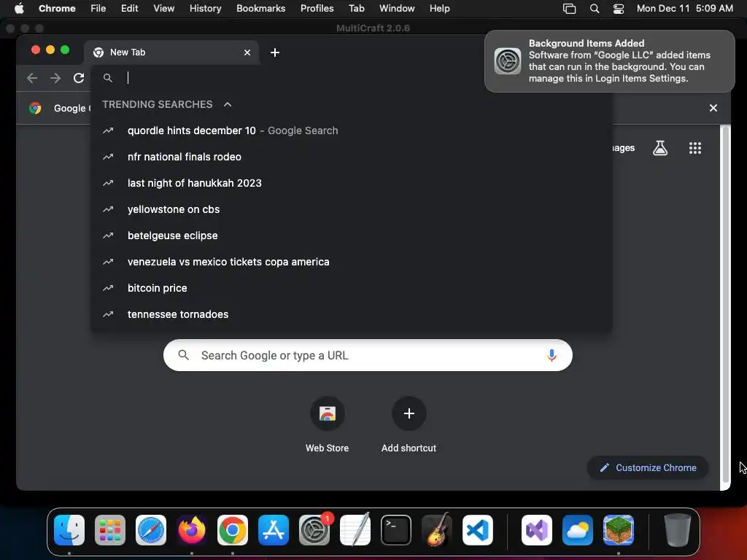Launch Terminal from the Dock
747x560 pixels.
coord(396,530)
